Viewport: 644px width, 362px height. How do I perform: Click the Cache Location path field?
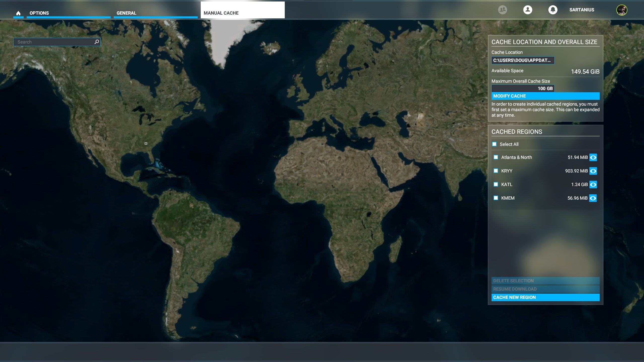pyautogui.click(x=523, y=60)
